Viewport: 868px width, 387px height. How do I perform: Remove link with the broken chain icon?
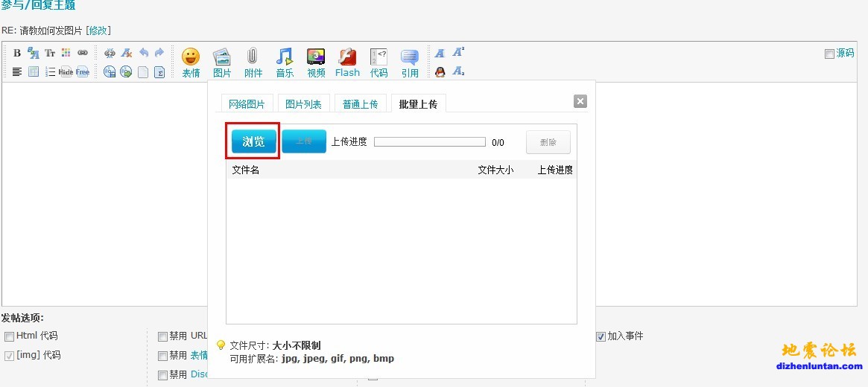point(110,53)
